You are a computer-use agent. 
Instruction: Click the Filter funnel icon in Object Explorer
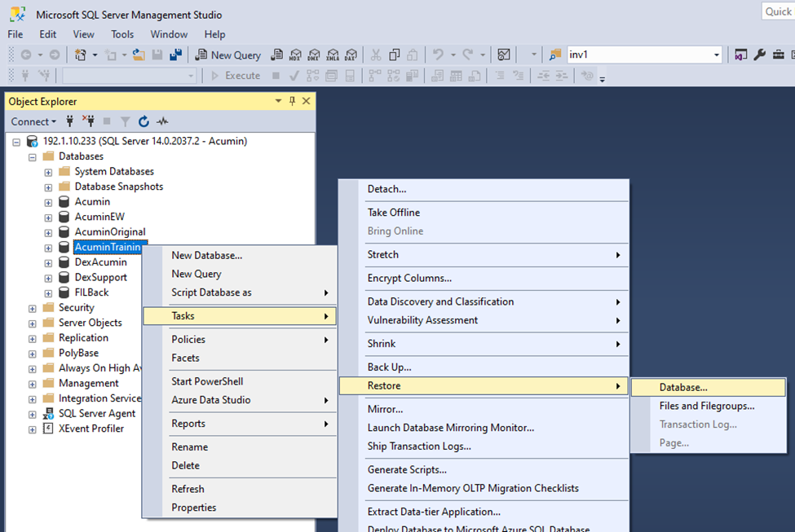[x=126, y=121]
